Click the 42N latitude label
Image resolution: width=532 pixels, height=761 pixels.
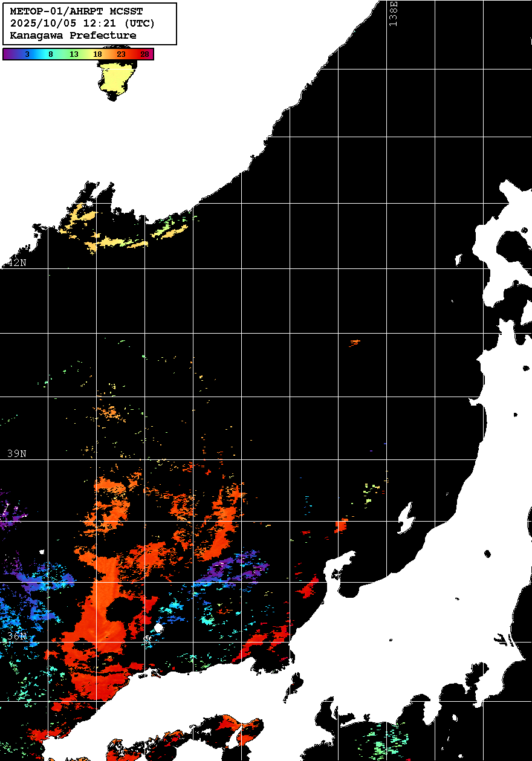point(17,263)
